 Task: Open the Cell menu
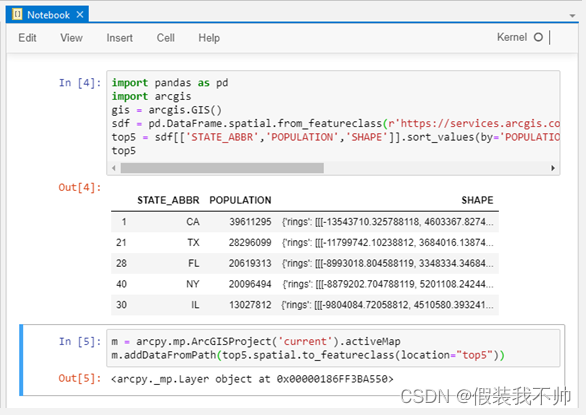point(166,38)
